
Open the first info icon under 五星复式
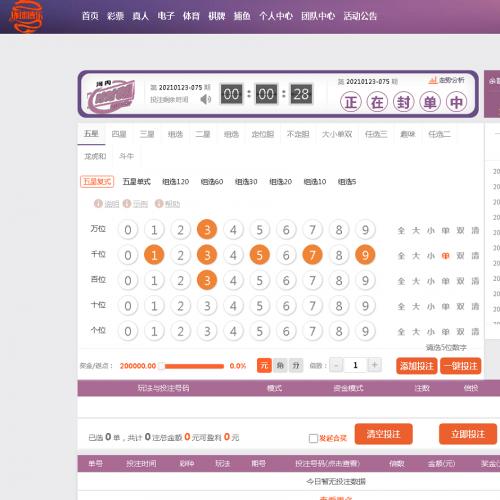click(x=98, y=203)
